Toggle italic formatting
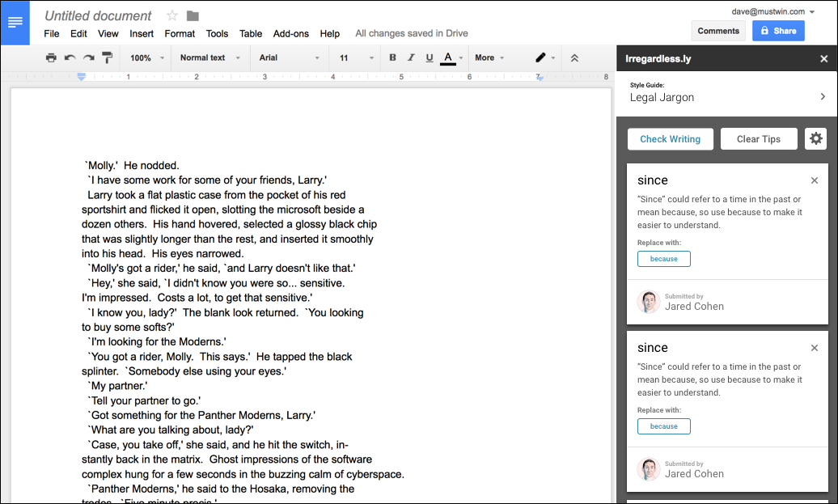This screenshot has width=838, height=504. (x=411, y=57)
